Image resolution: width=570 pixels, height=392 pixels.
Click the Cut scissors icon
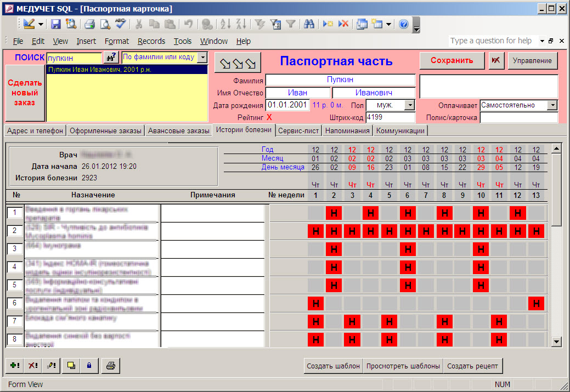click(x=138, y=24)
